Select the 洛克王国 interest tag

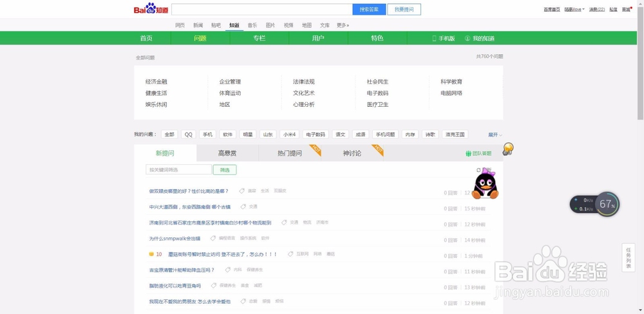[x=455, y=134]
